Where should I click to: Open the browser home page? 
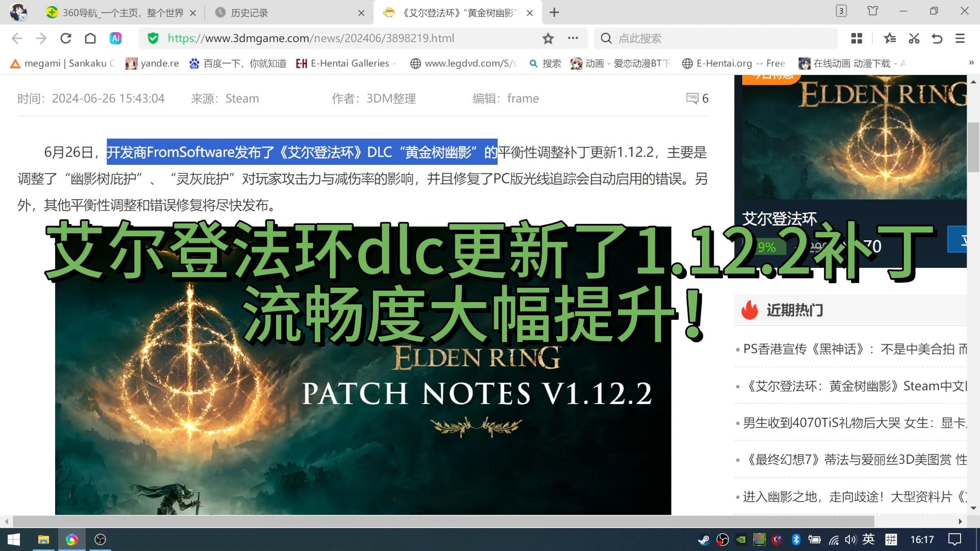click(90, 38)
